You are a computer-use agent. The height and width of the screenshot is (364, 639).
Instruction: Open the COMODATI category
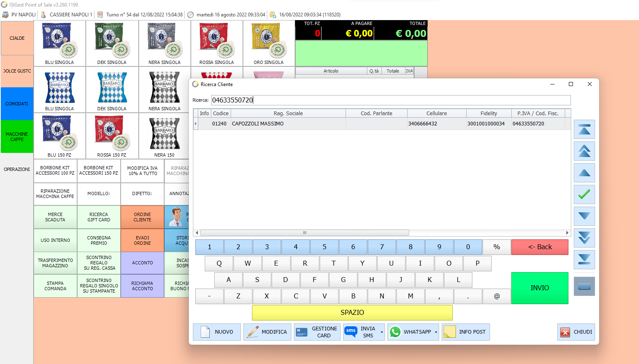17,104
